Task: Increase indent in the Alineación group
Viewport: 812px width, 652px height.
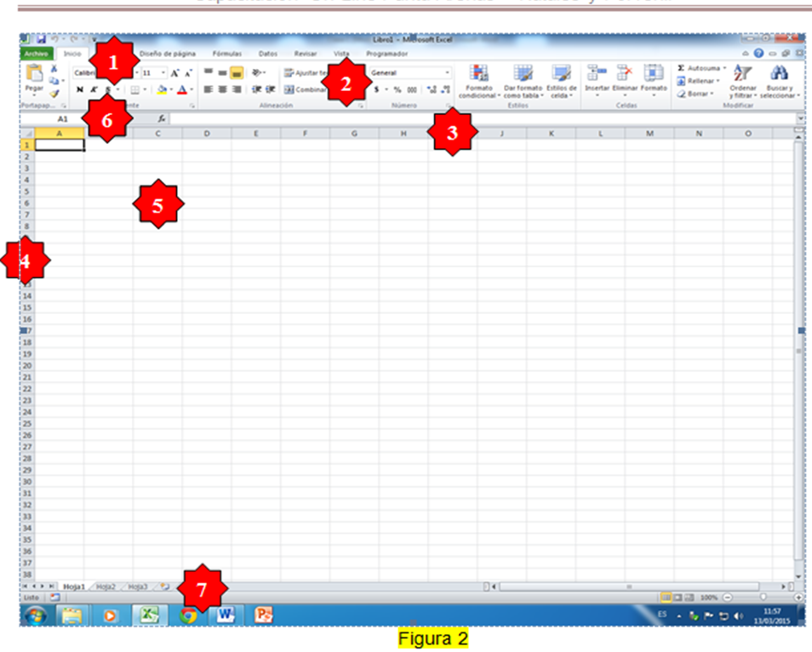Action: (x=271, y=89)
